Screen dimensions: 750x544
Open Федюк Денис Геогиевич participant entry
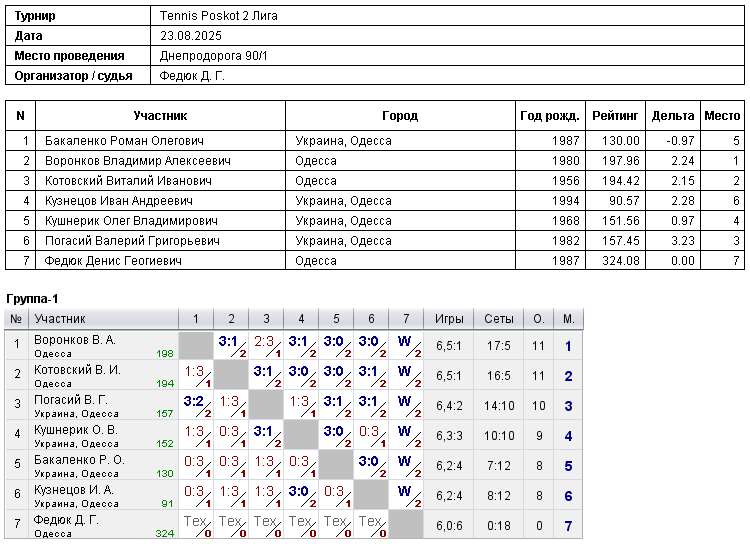pyautogui.click(x=113, y=261)
